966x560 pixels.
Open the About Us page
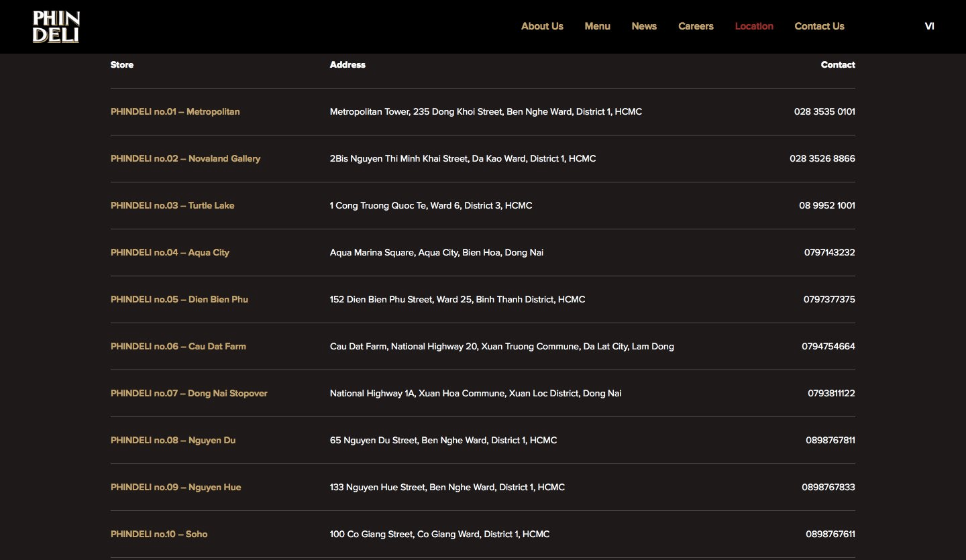coord(542,26)
